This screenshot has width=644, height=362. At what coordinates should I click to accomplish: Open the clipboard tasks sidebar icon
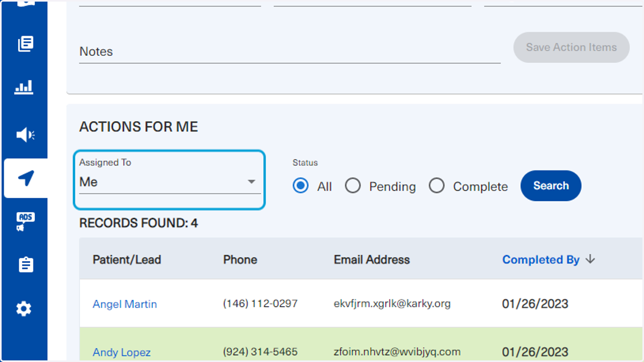coord(26,265)
